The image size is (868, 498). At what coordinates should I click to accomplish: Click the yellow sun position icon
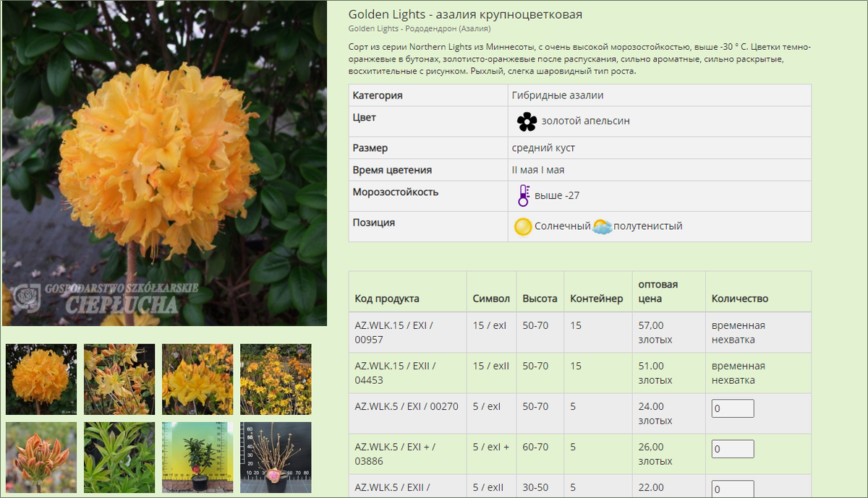523,226
